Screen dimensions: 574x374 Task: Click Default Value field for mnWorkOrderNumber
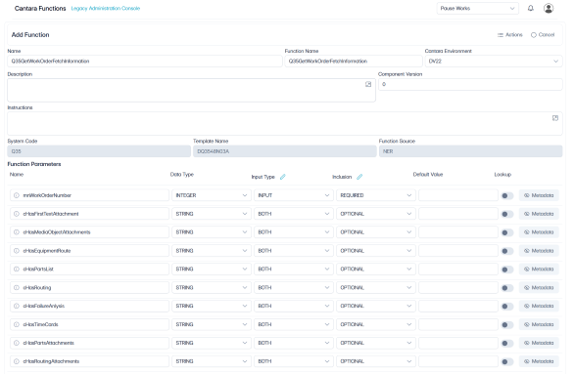[x=458, y=195]
